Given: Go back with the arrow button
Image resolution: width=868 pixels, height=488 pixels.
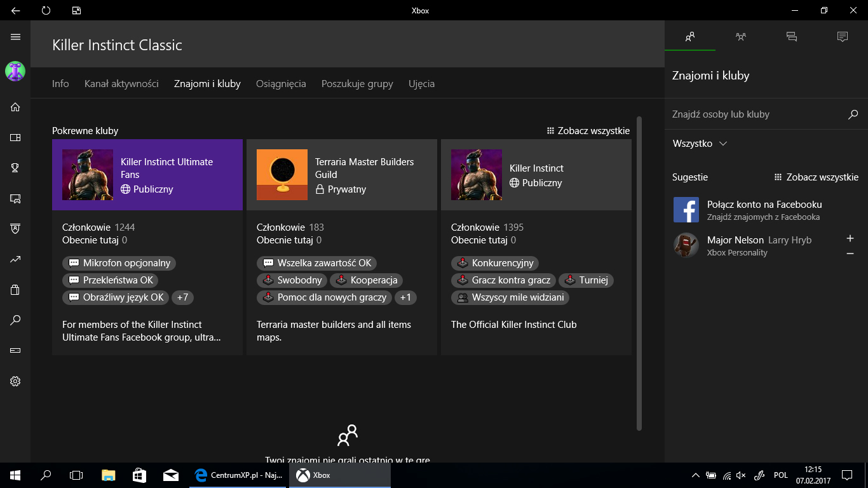Looking at the screenshot, I should tap(15, 10).
